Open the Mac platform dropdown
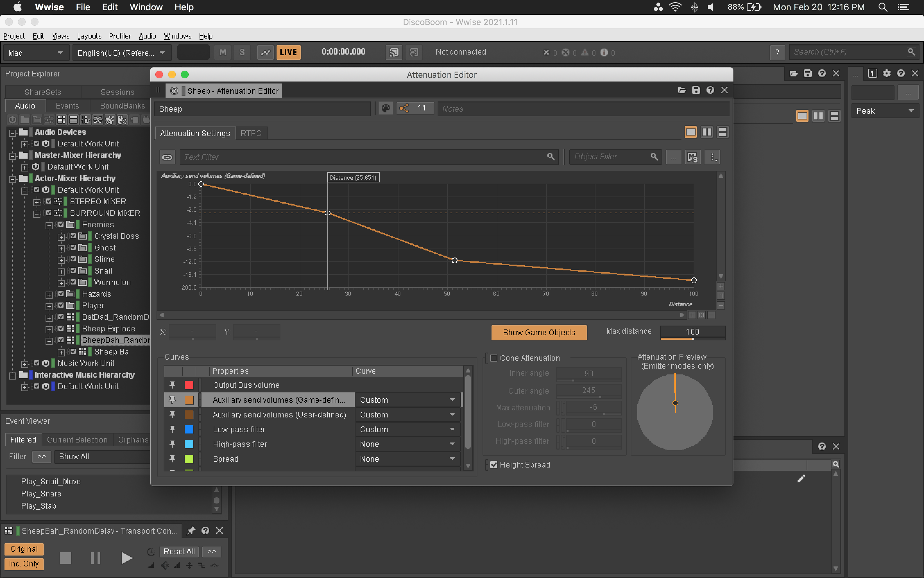Screen dimensions: 924x578 pyautogui.click(x=36, y=53)
